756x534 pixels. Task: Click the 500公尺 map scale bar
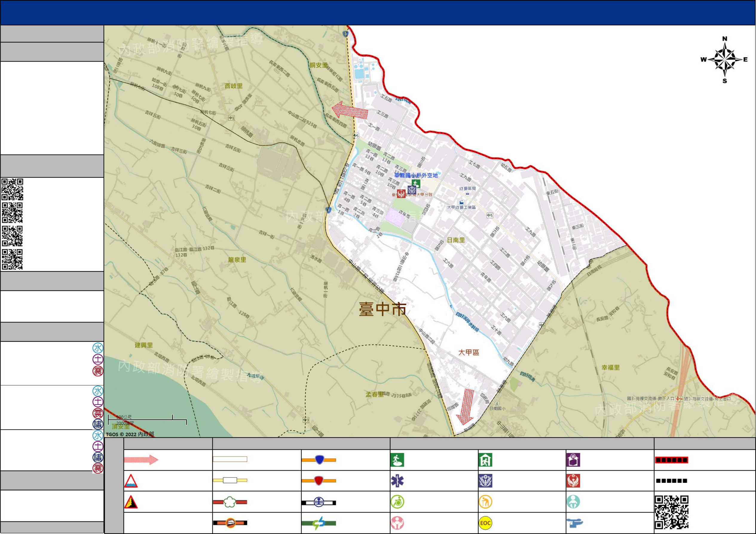(x=147, y=420)
